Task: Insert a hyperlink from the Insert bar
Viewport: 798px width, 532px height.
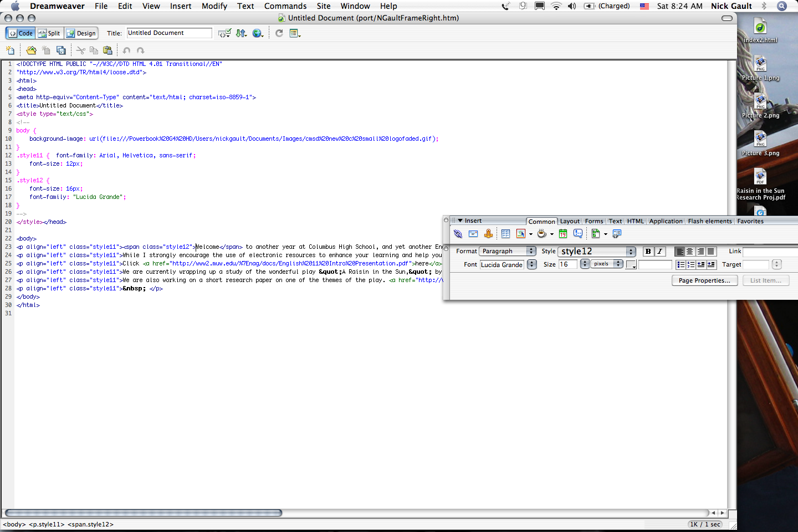Action: 458,234
